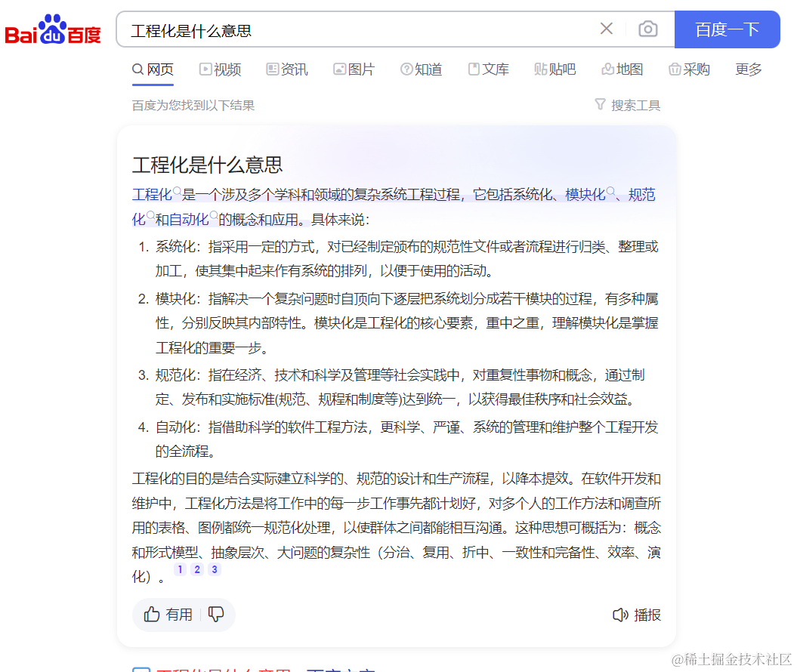The width and height of the screenshot is (797, 672).
Task: Open citation reference 1
Action: pos(180,569)
